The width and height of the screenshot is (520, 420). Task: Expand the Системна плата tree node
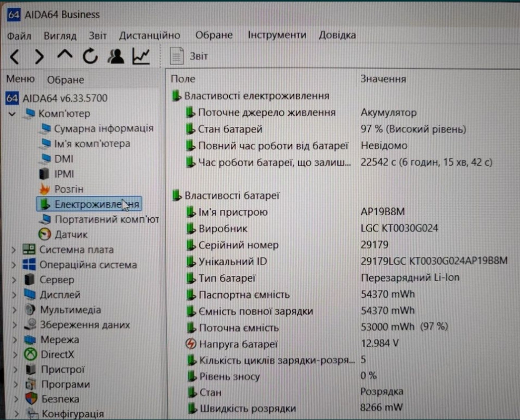coord(14,250)
